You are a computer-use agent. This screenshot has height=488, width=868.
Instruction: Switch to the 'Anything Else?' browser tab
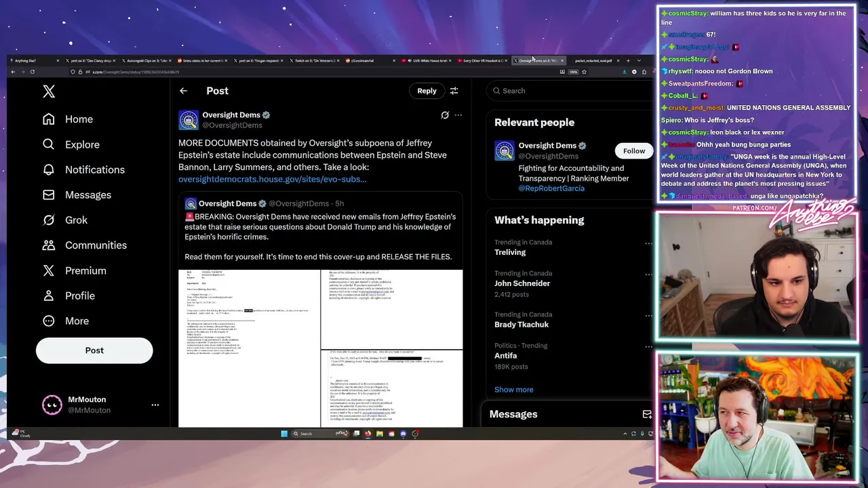[33, 61]
